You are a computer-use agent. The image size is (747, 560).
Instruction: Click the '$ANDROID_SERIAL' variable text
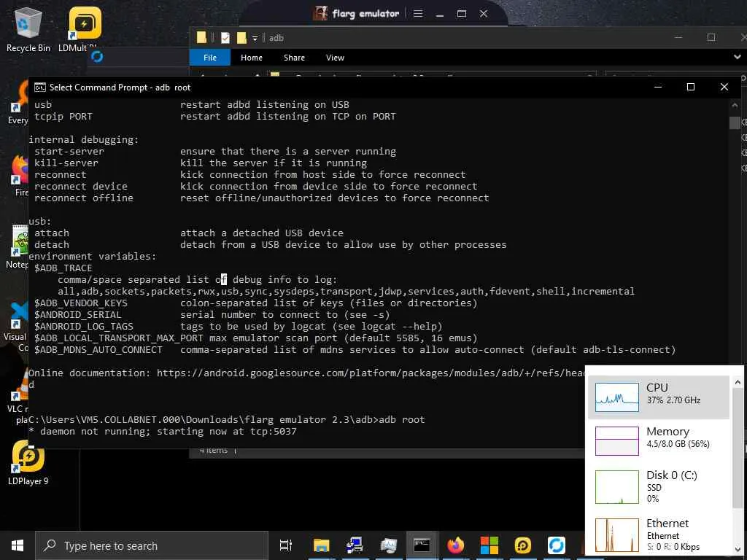pyautogui.click(x=77, y=315)
